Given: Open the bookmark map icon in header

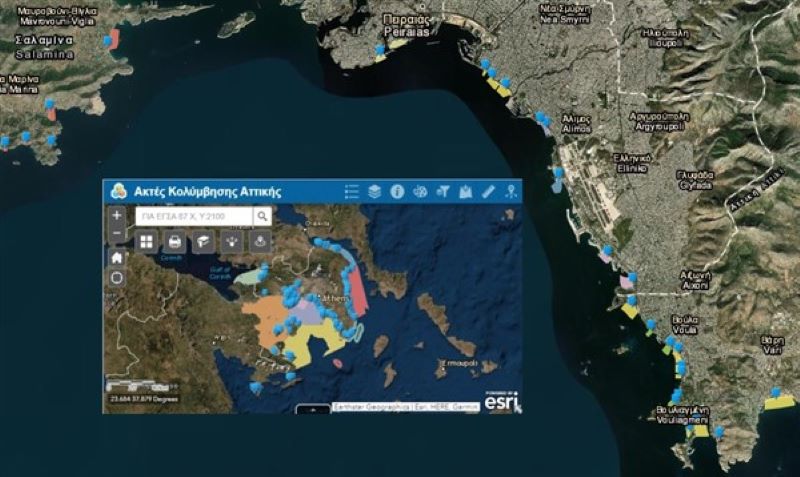Looking at the screenshot, I should (465, 191).
